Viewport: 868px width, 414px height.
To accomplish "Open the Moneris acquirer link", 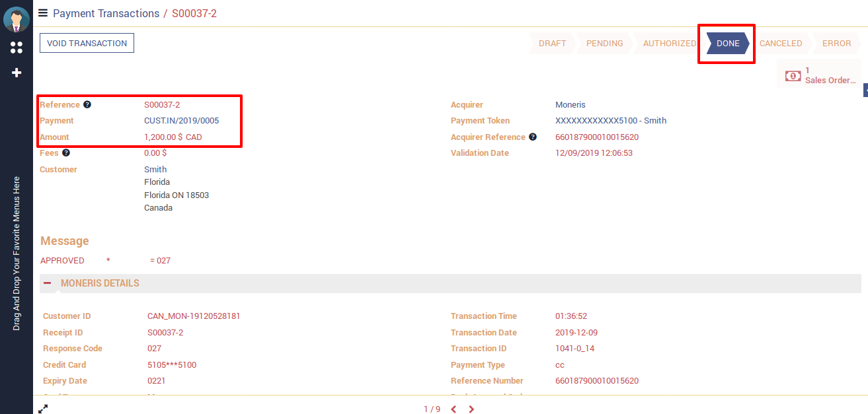I will [570, 104].
